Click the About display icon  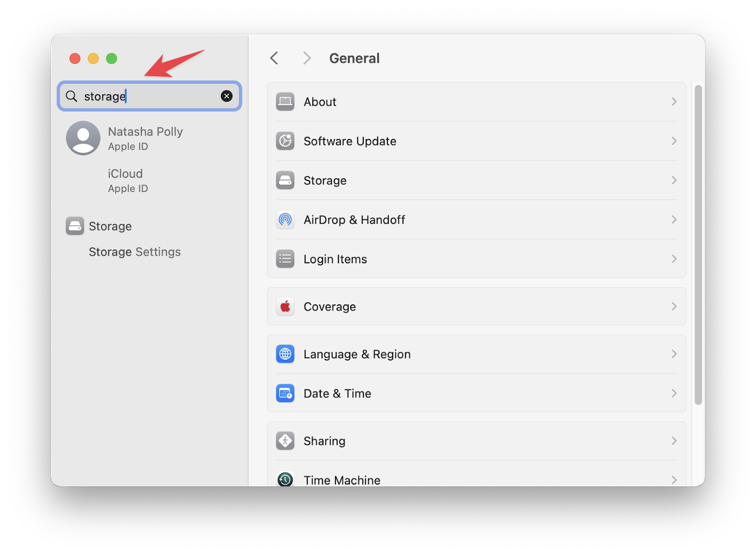285,102
